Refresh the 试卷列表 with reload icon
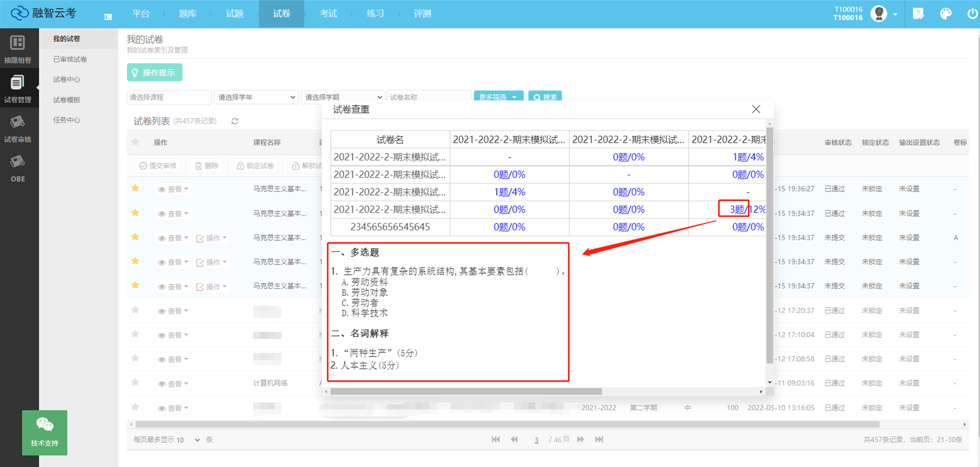 (234, 121)
